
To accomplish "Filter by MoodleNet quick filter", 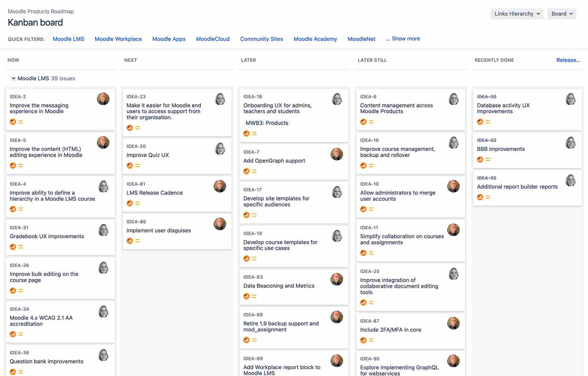I will tap(362, 39).
